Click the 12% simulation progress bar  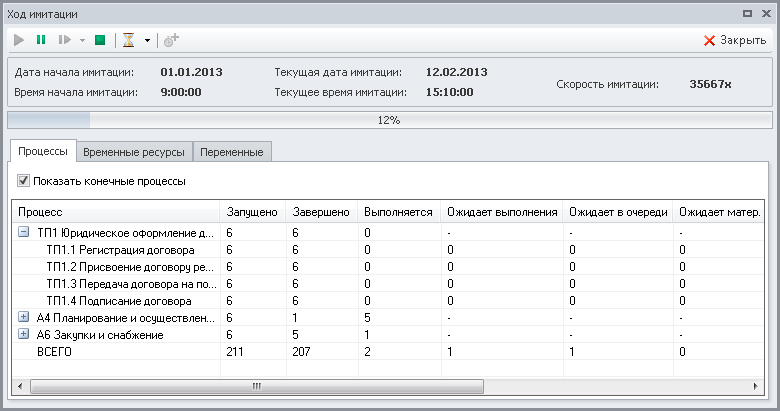389,120
